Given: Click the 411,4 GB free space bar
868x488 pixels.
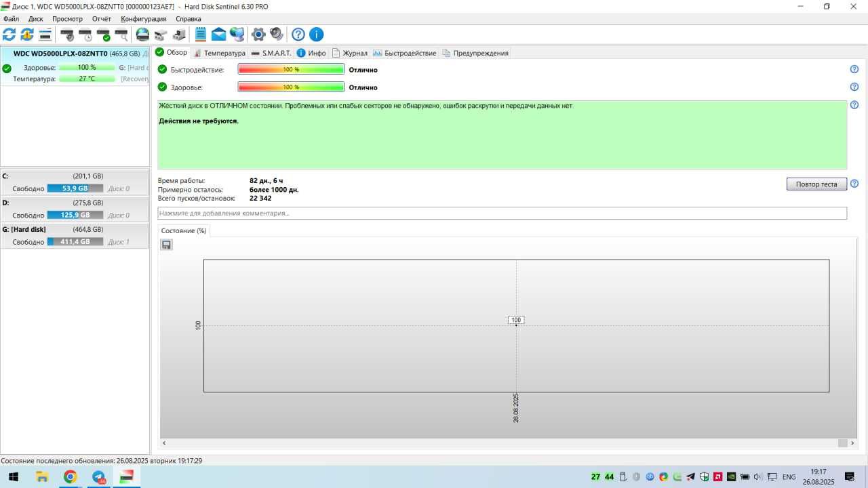Looking at the screenshot, I should pyautogui.click(x=75, y=241).
